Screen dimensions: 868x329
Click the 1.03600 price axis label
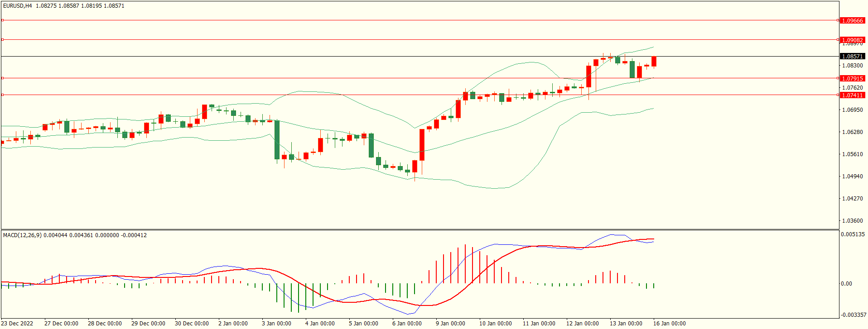point(852,221)
